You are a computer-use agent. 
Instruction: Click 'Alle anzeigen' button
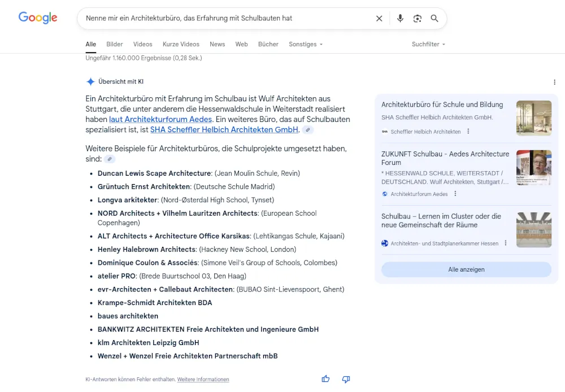(466, 269)
